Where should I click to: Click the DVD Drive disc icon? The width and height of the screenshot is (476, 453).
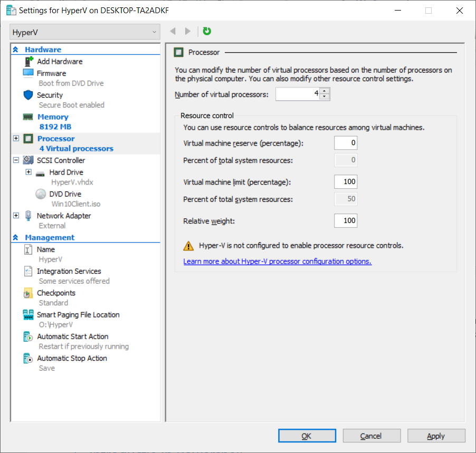point(41,194)
